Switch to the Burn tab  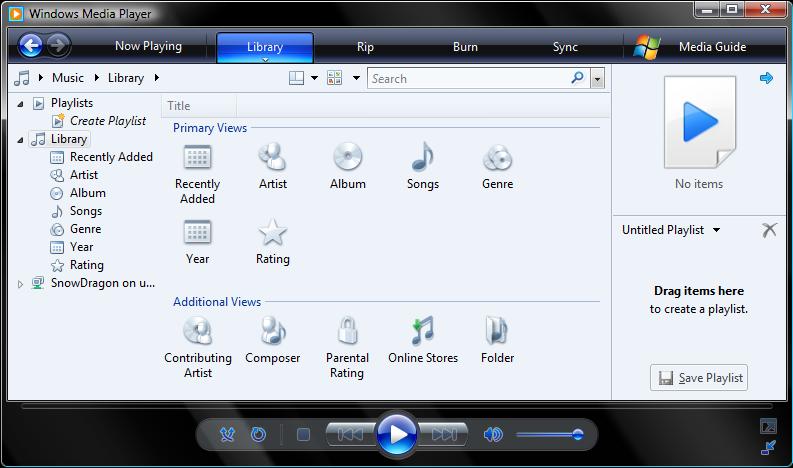click(x=465, y=47)
